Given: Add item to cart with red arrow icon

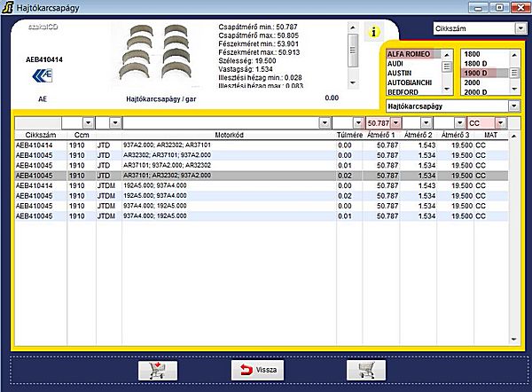Looking at the screenshot, I should click(x=158, y=371).
